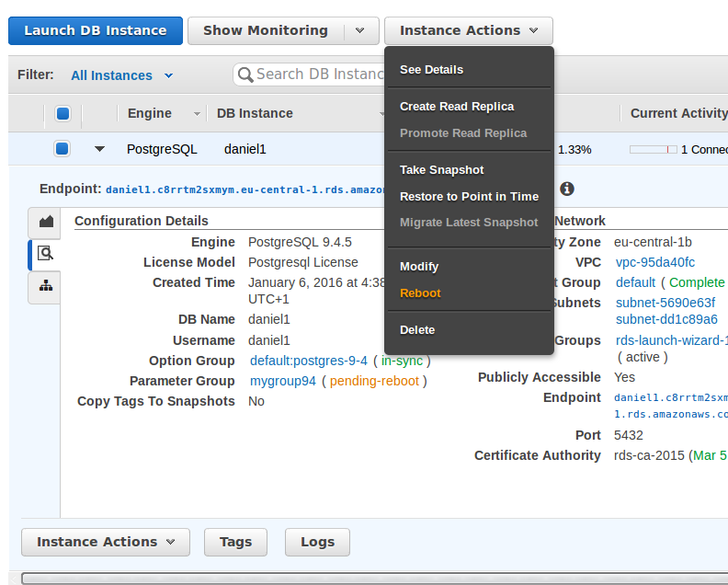Click the rds-ca-2015 certificate authority value
This screenshot has height=585, width=728.
(649, 455)
